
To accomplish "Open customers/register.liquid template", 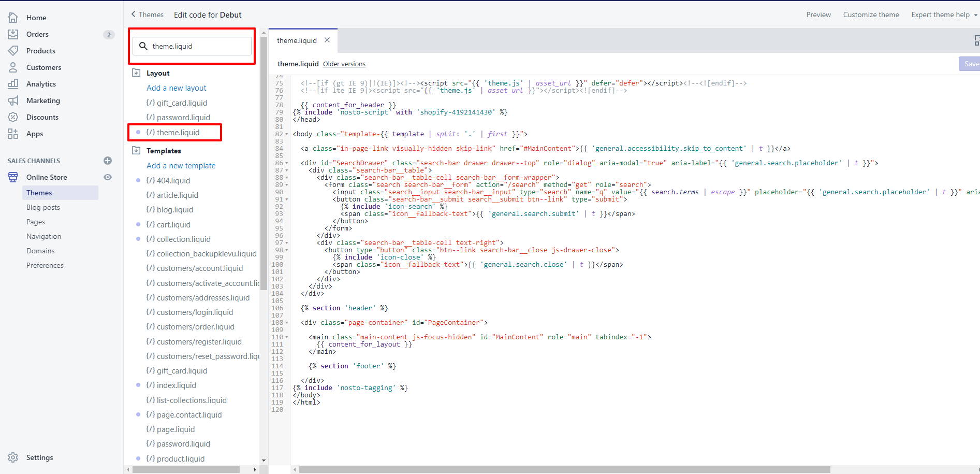I will point(199,342).
